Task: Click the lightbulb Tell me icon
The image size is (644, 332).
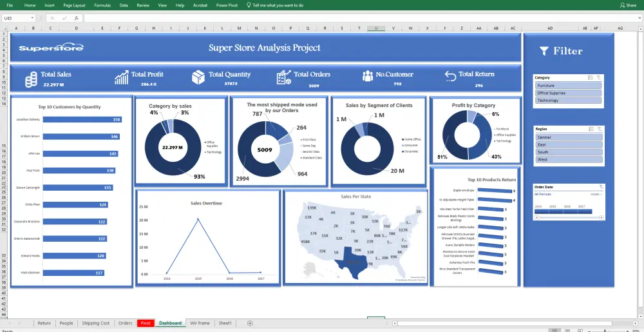Action: tap(249, 5)
